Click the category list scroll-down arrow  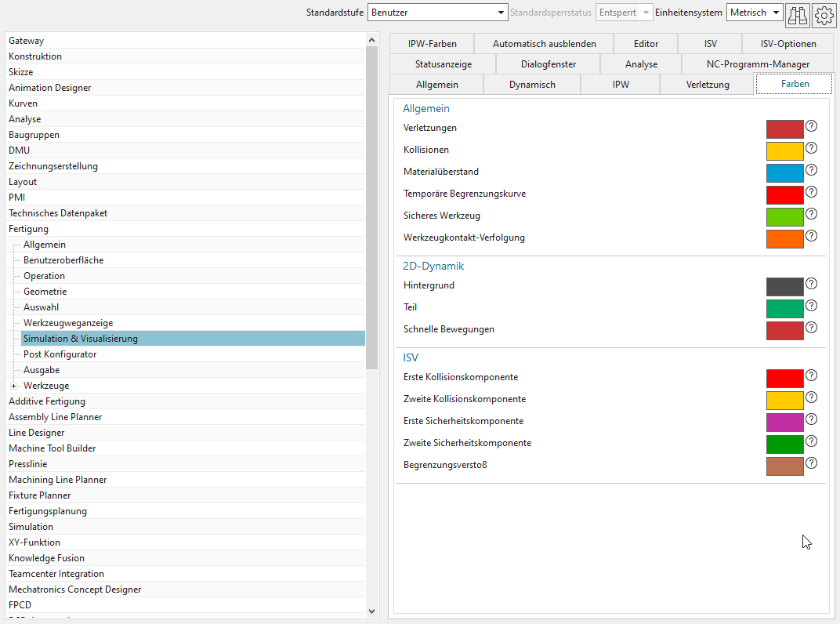(x=371, y=611)
